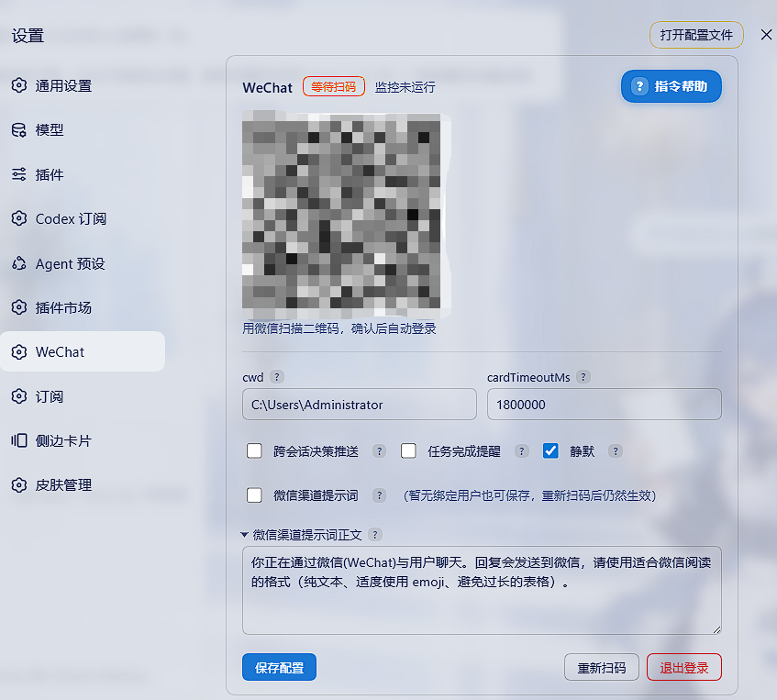Image resolution: width=777 pixels, height=700 pixels.
Task: Go to the 模型 settings
Action: pos(83,130)
